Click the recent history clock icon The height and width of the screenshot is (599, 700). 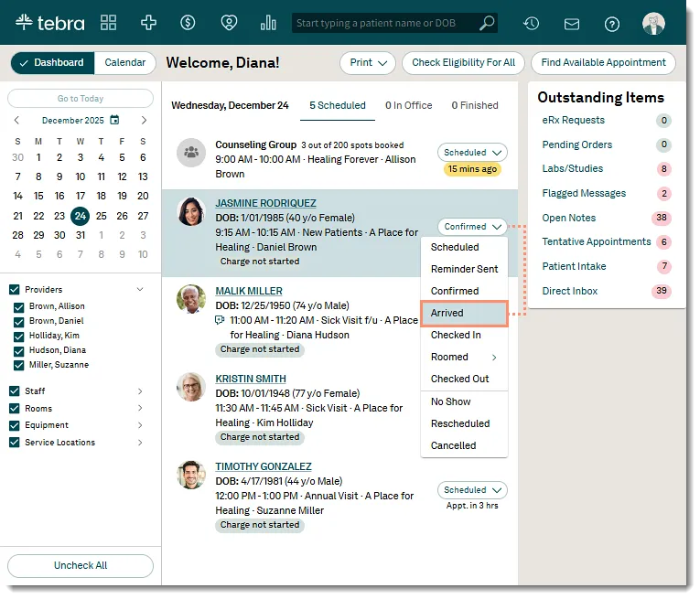[531, 23]
